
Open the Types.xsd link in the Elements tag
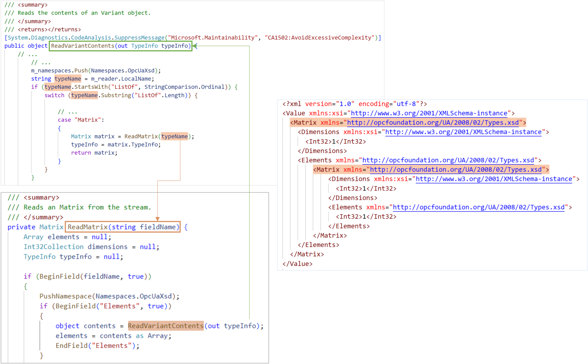(x=447, y=160)
